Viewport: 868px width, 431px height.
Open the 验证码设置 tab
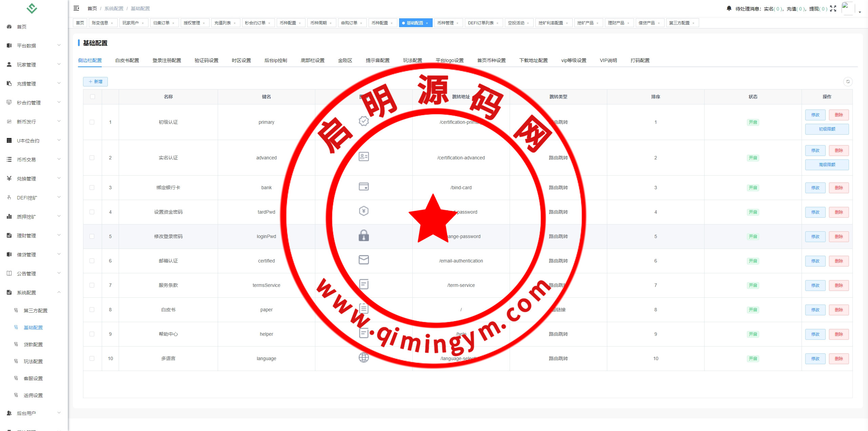coord(206,60)
